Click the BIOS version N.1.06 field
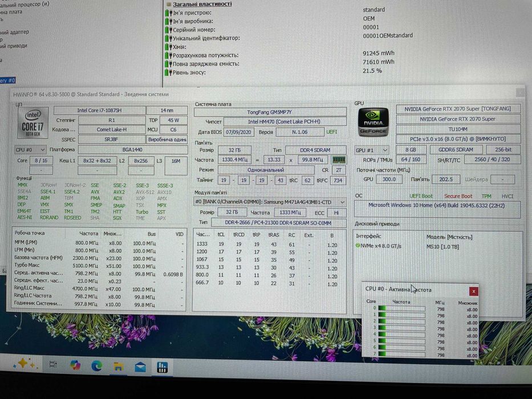Image resolution: width=532 pixels, height=399 pixels. tap(300, 132)
